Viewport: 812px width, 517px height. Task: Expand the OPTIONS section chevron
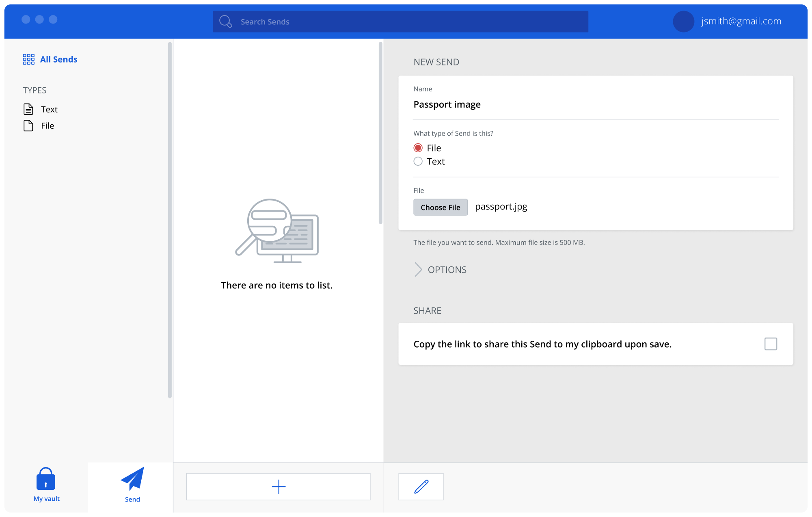tap(418, 270)
